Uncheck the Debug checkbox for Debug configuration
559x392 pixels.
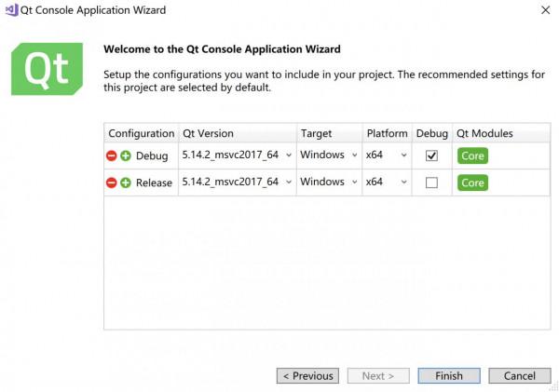tap(431, 155)
